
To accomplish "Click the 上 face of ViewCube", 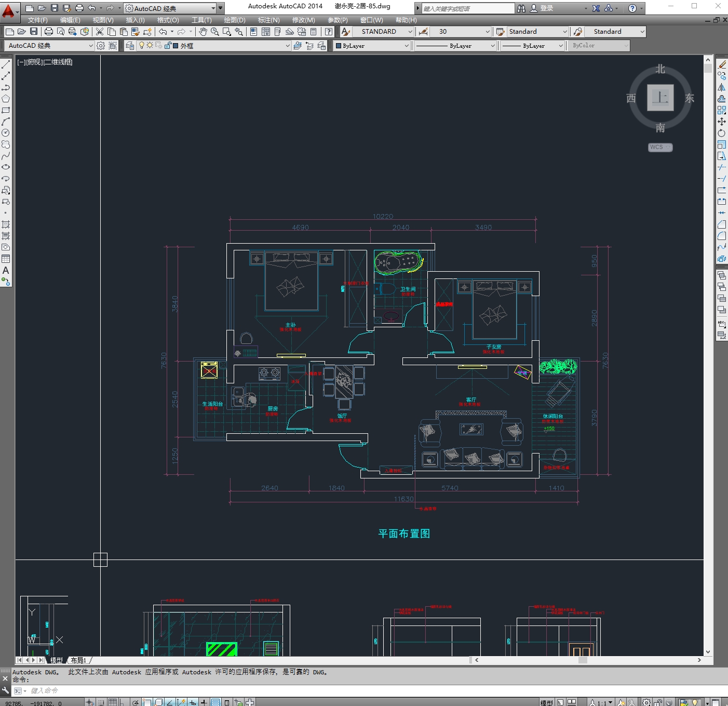I will pyautogui.click(x=660, y=98).
